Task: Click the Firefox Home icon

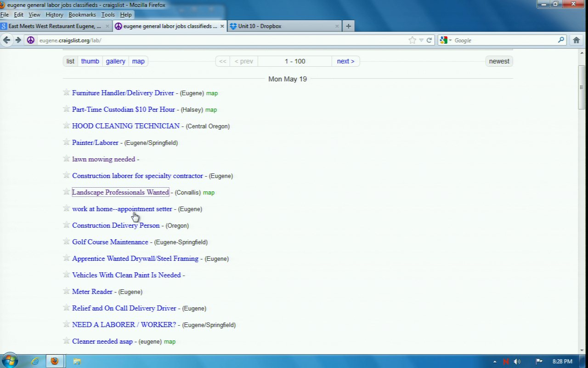Action: pyautogui.click(x=576, y=40)
